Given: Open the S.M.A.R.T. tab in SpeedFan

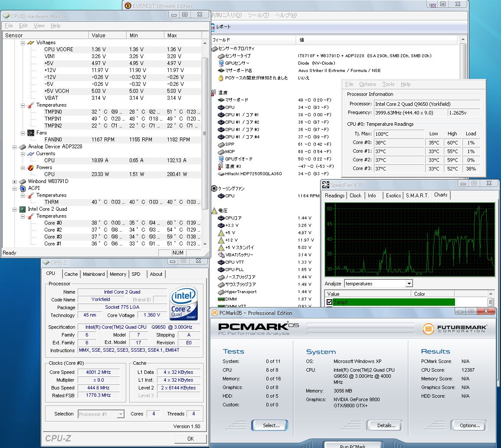Looking at the screenshot, I should coord(417,196).
